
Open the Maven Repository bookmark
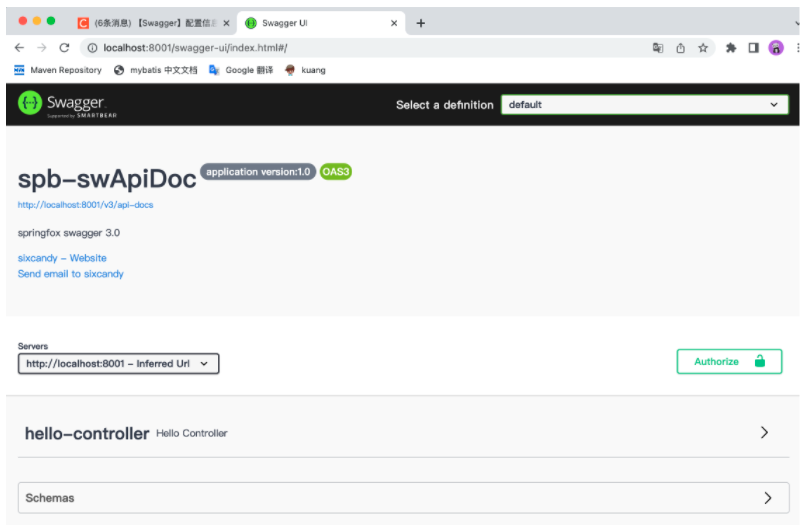[x=58, y=70]
